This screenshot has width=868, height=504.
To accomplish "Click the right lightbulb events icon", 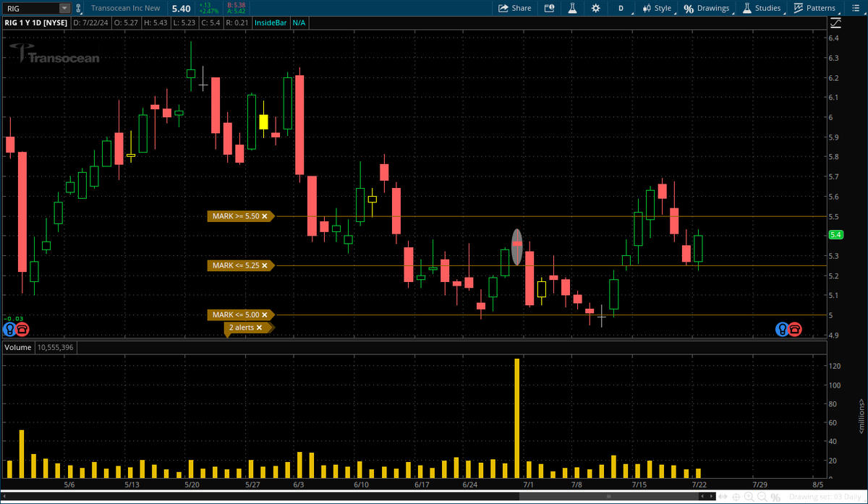I will tap(782, 329).
